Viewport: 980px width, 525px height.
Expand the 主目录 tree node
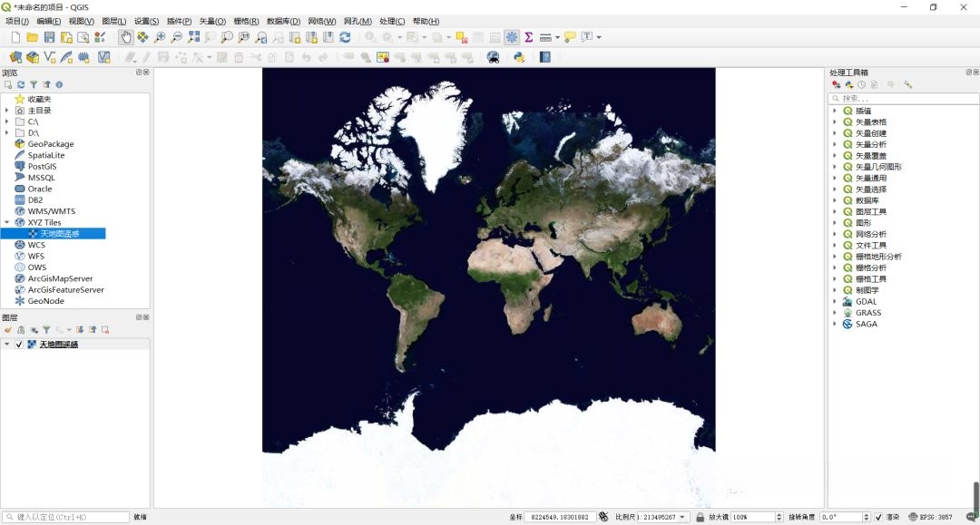(7, 111)
